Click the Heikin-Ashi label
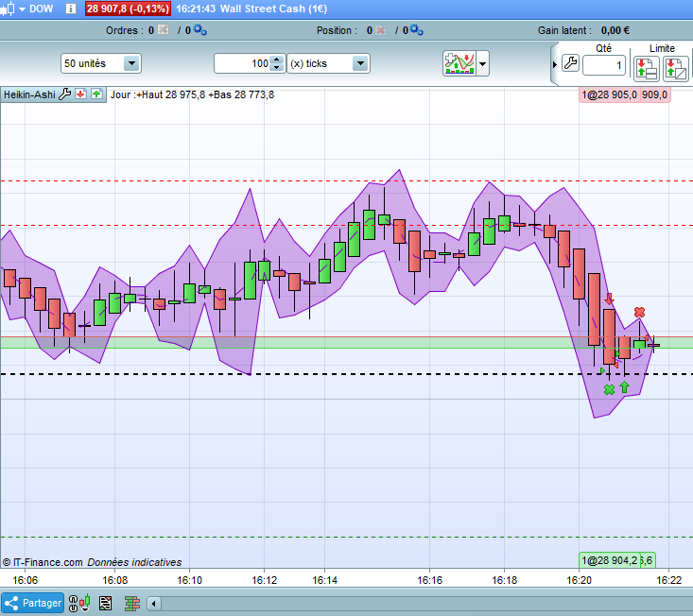The image size is (693, 616). click(29, 94)
